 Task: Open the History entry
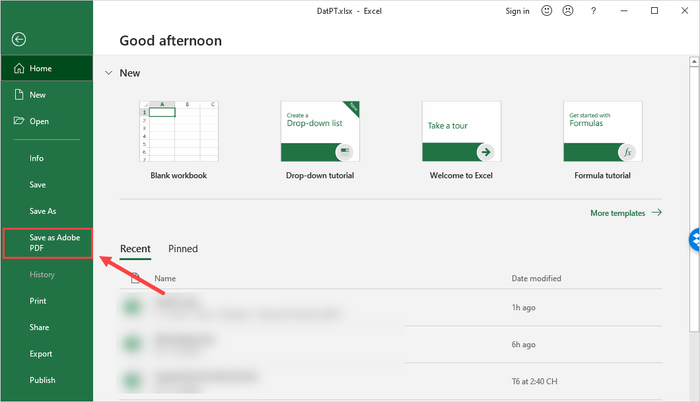click(42, 274)
